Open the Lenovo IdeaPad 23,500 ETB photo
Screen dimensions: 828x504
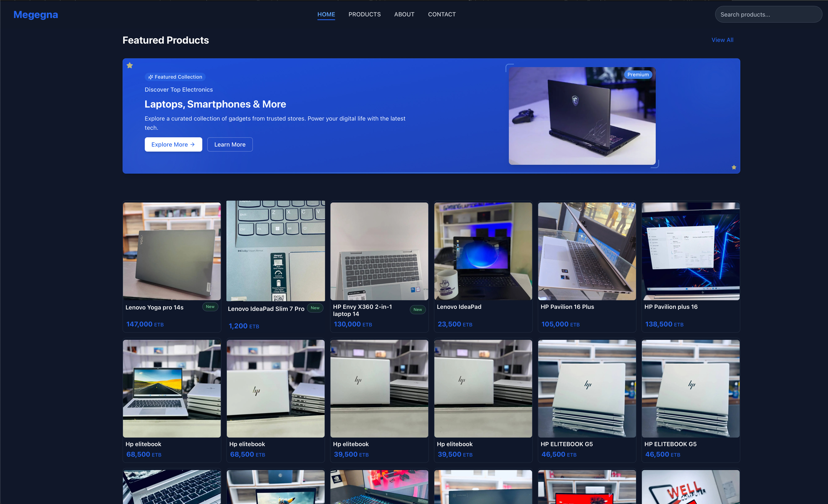[483, 251]
